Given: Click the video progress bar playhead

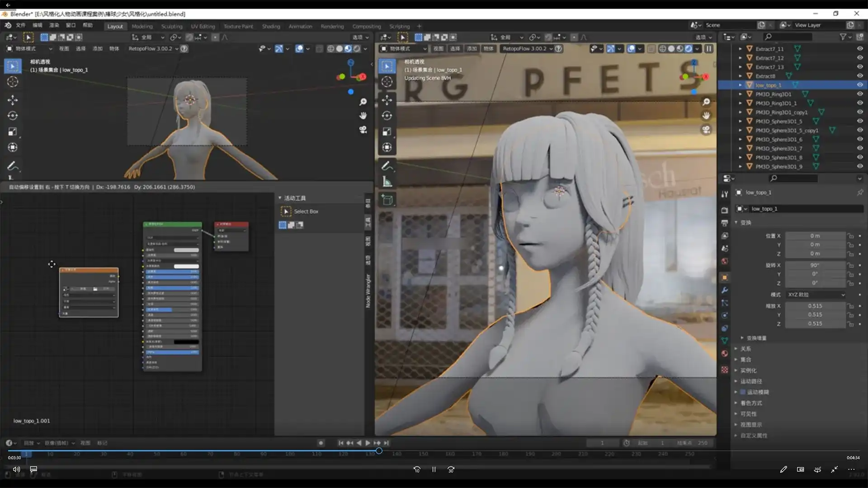Looking at the screenshot, I should pyautogui.click(x=379, y=450).
